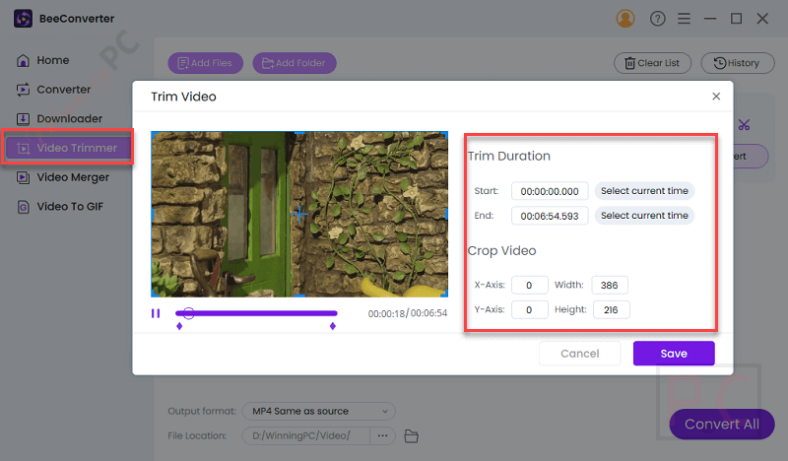Click the purple trim progress bar

point(256,313)
